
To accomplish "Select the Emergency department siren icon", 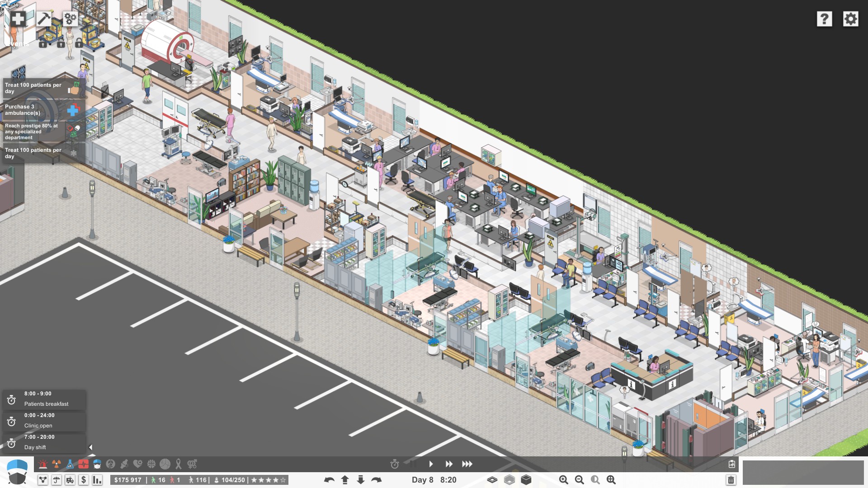I will tap(43, 464).
